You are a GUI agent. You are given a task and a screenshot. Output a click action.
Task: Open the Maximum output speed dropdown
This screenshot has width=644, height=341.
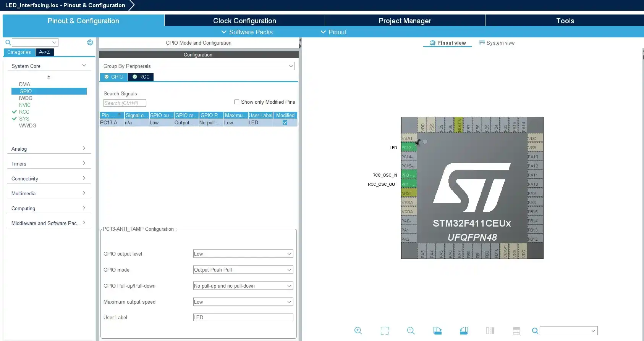(243, 302)
